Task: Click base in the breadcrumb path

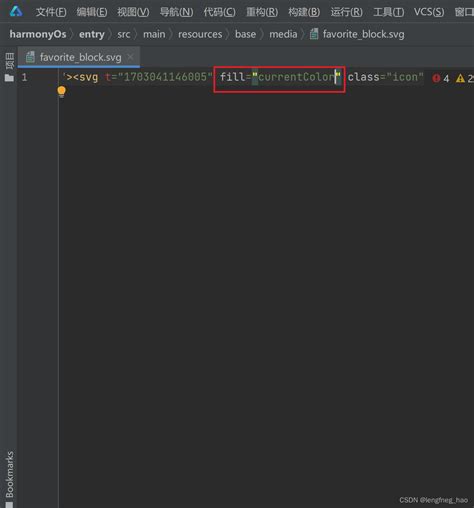Action: [245, 34]
